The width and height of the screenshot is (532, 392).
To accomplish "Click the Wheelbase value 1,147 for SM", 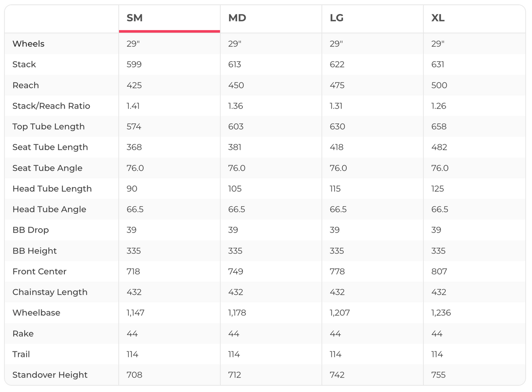I will [x=135, y=313].
